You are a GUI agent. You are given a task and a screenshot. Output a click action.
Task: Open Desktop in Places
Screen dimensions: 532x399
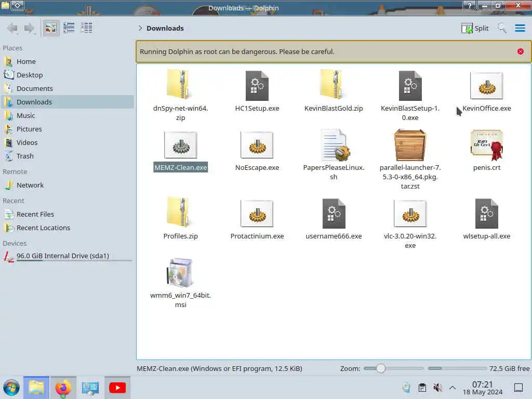[68, 75]
